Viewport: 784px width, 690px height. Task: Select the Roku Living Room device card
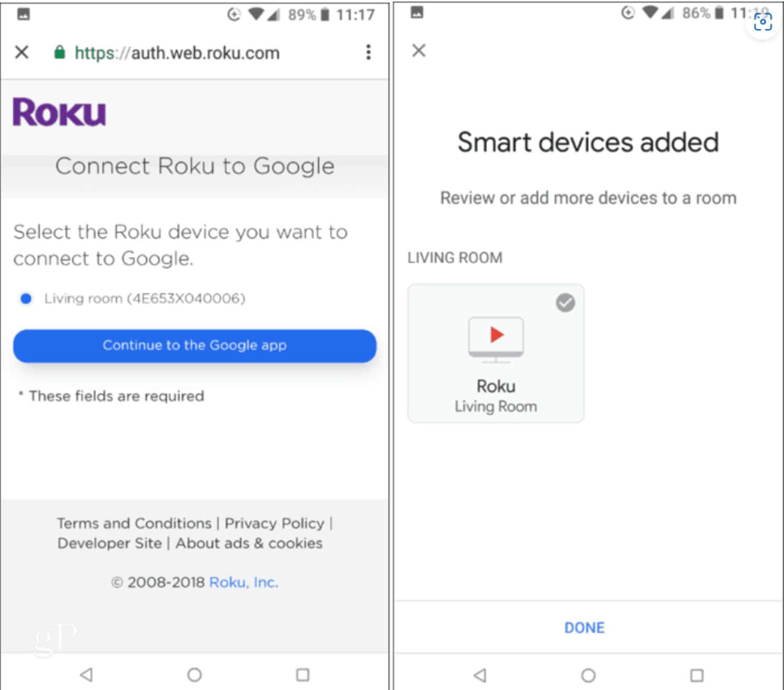495,353
